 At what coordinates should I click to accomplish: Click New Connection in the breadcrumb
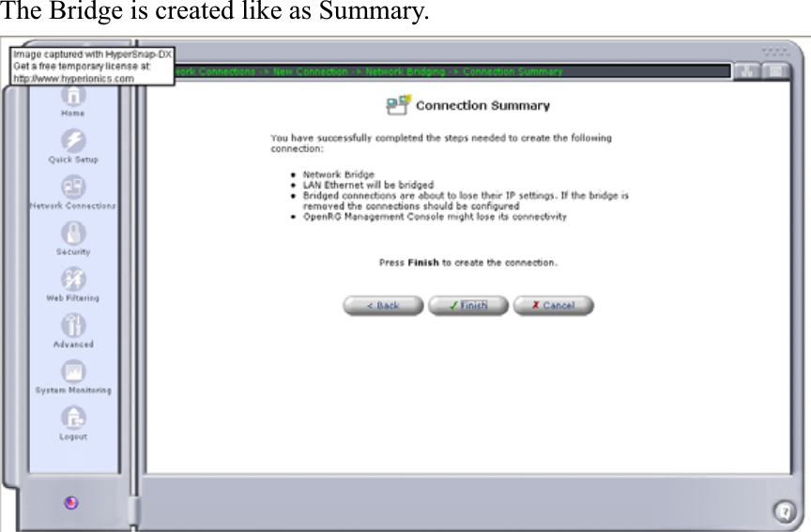coord(311,71)
